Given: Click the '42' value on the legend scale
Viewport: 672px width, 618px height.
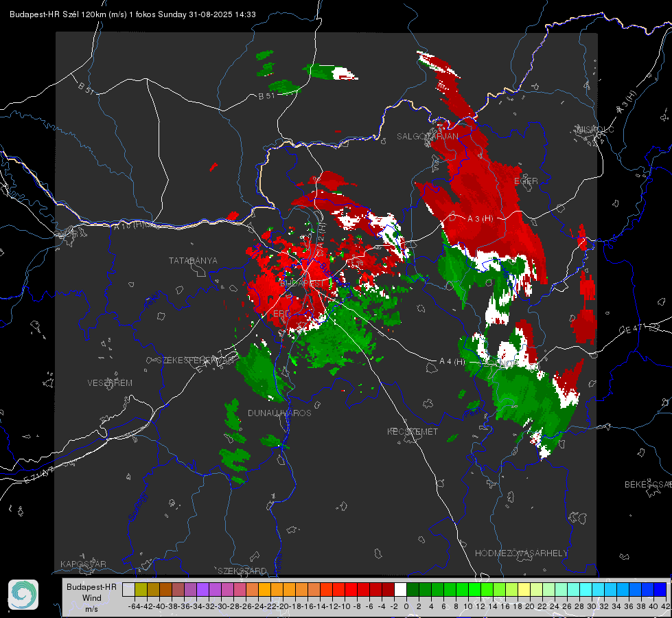Looking at the screenshot, I should [666, 606].
